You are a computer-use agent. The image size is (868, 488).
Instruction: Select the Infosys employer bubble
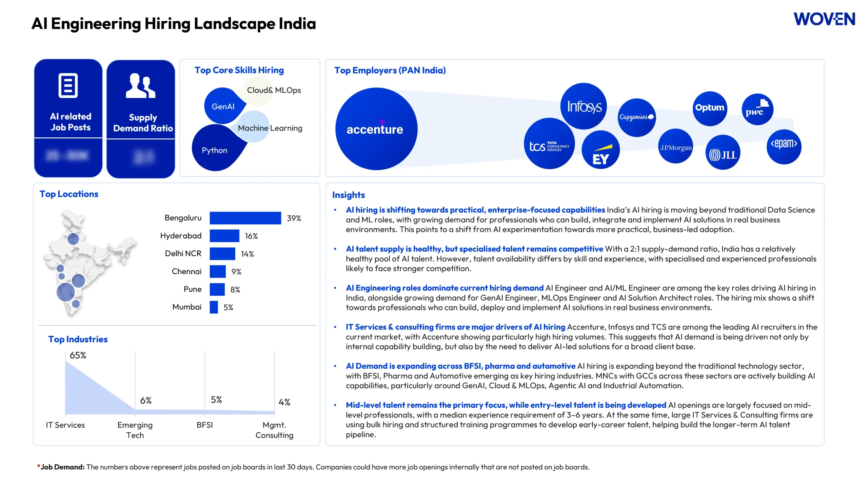pyautogui.click(x=584, y=106)
